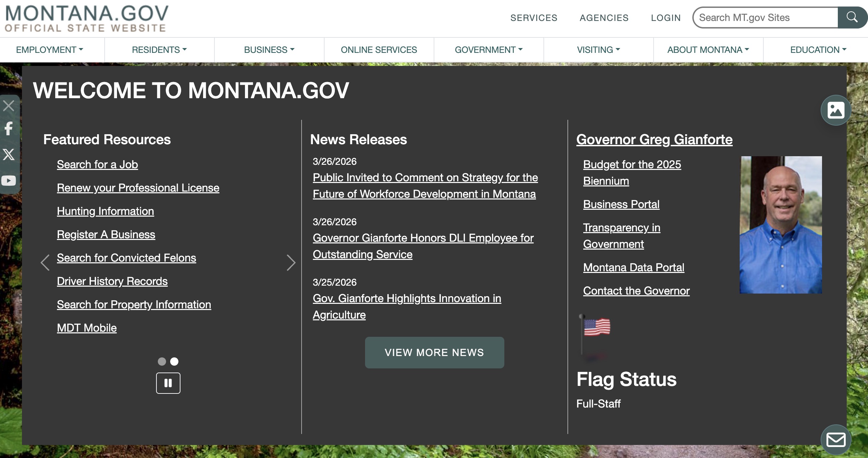
Task: Click the background image info icon
Action: tap(836, 110)
